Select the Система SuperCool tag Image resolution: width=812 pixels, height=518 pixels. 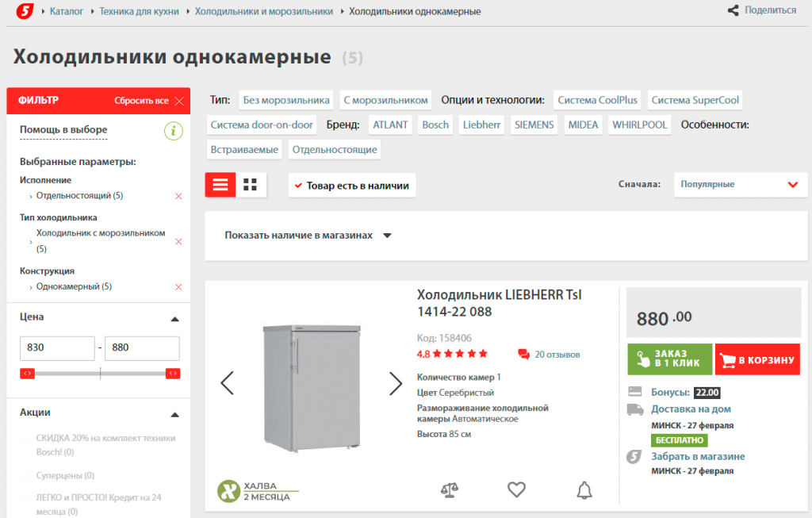click(695, 100)
